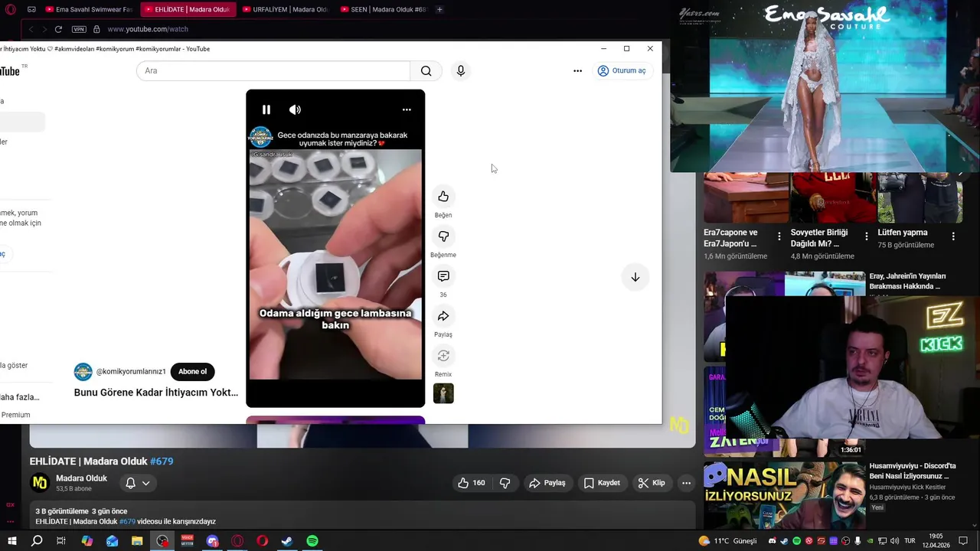
Task: Open the #679 hashtag in the title
Action: 162,461
